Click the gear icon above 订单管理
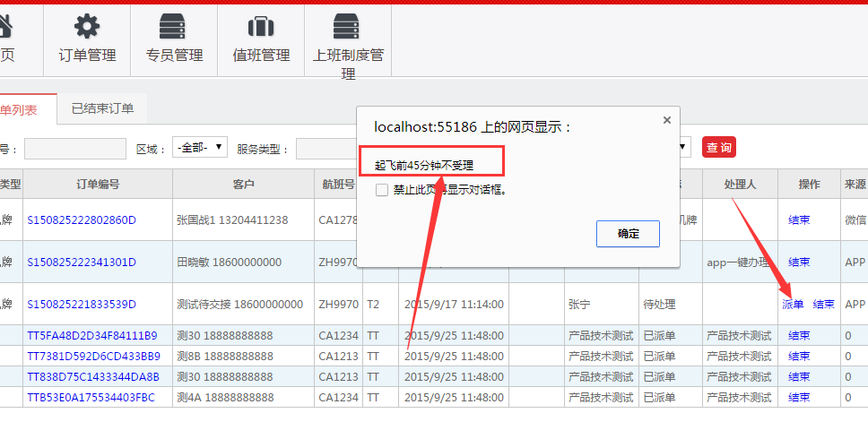This screenshot has width=868, height=439. pyautogui.click(x=87, y=26)
